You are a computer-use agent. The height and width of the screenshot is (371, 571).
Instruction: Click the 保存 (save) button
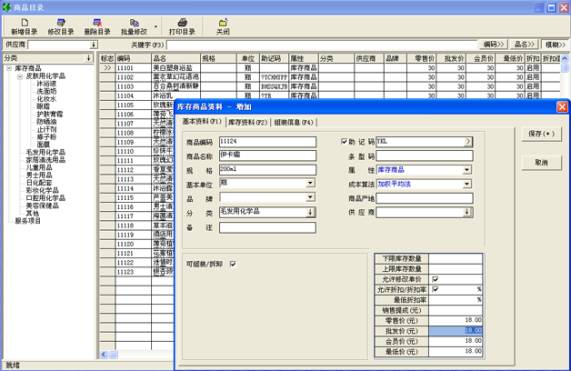(x=542, y=134)
